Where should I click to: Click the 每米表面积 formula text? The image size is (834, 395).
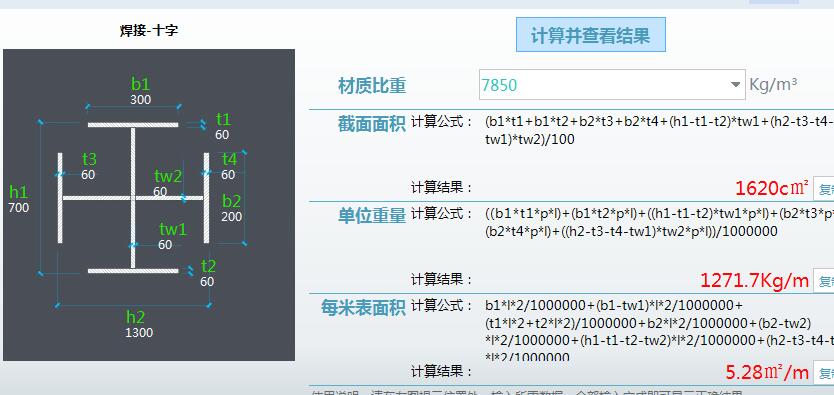click(659, 331)
